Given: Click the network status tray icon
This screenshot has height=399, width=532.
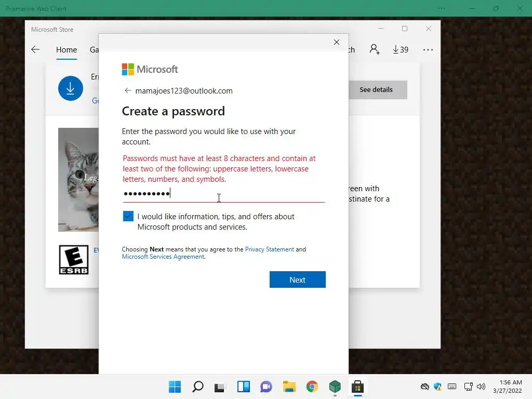Looking at the screenshot, I should tap(469, 387).
